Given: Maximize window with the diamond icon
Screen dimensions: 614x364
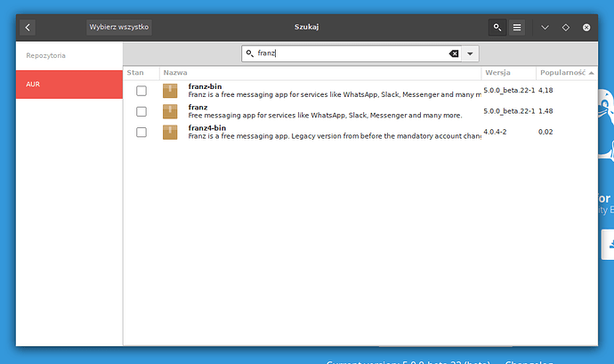Looking at the screenshot, I should [x=565, y=28].
